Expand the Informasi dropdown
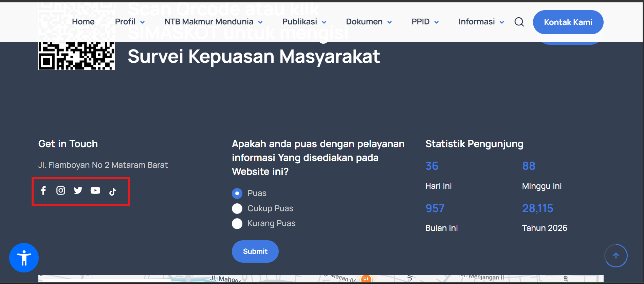Image resolution: width=644 pixels, height=284 pixels. [481, 22]
